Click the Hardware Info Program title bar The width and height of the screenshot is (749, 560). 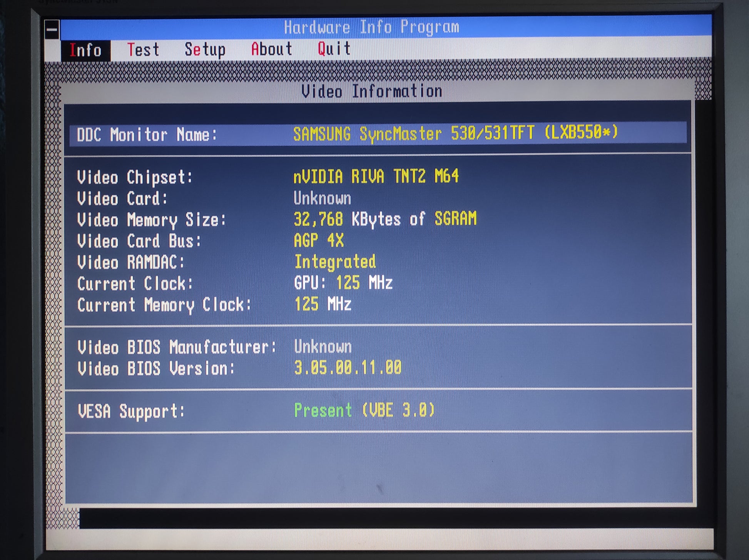371,27
